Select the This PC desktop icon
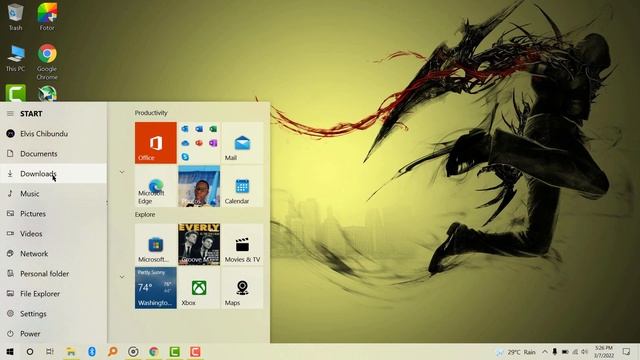This screenshot has width=640, height=360. (x=16, y=58)
